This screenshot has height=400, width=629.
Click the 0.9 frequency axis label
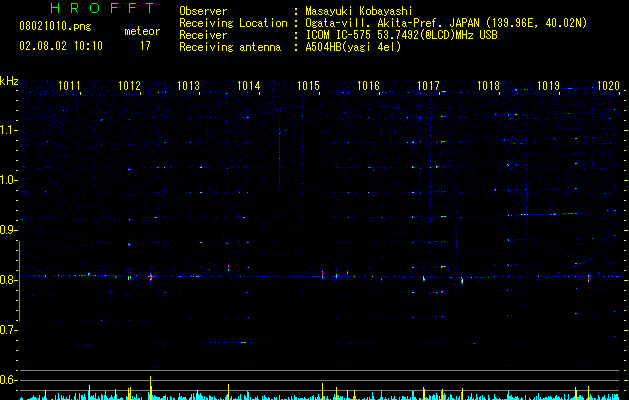(x=8, y=230)
